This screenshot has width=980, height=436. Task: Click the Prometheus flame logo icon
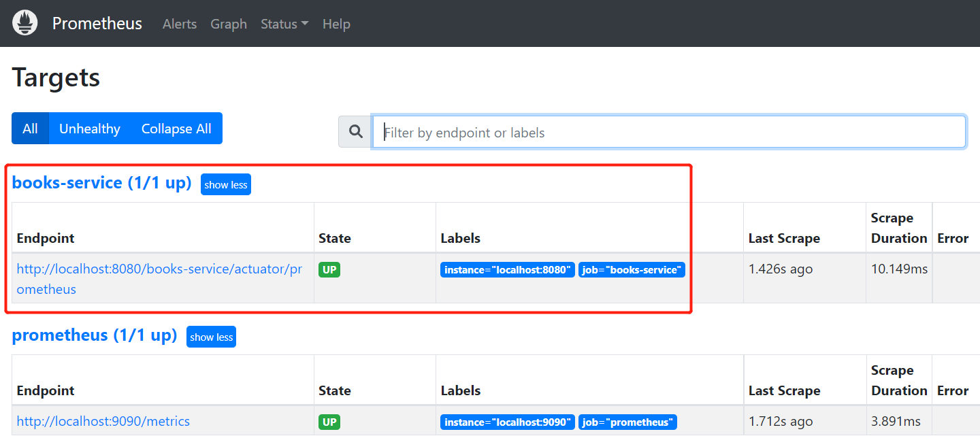coord(25,23)
